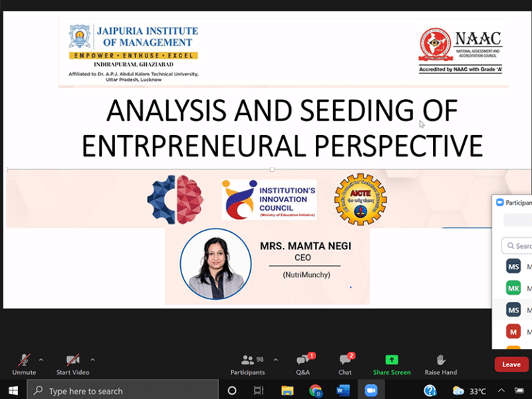The width and height of the screenshot is (532, 399).
Task: Click the participant search field
Action: coord(520,246)
